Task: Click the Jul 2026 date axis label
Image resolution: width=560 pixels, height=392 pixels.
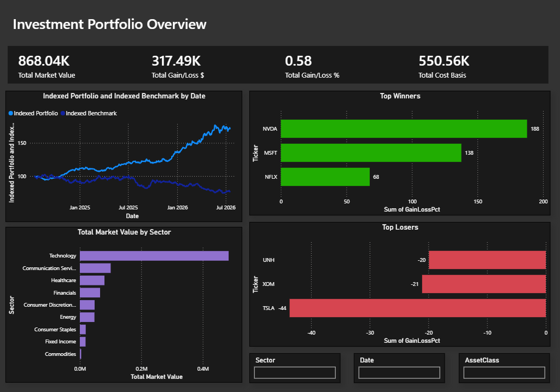Action: [226, 207]
